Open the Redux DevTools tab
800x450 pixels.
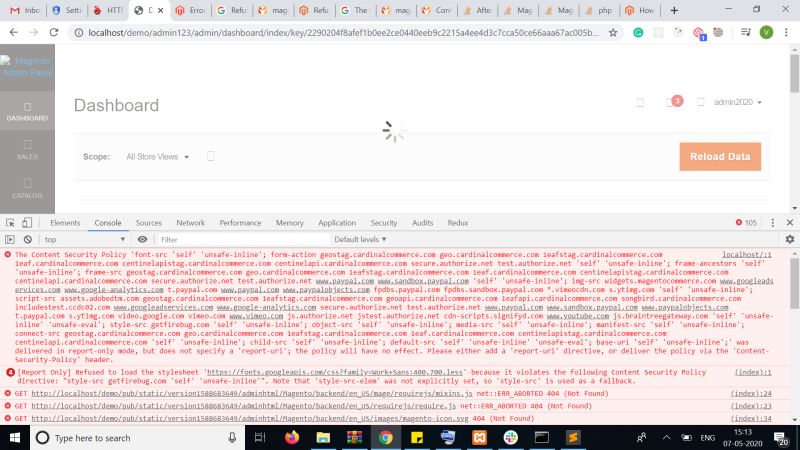coord(458,223)
